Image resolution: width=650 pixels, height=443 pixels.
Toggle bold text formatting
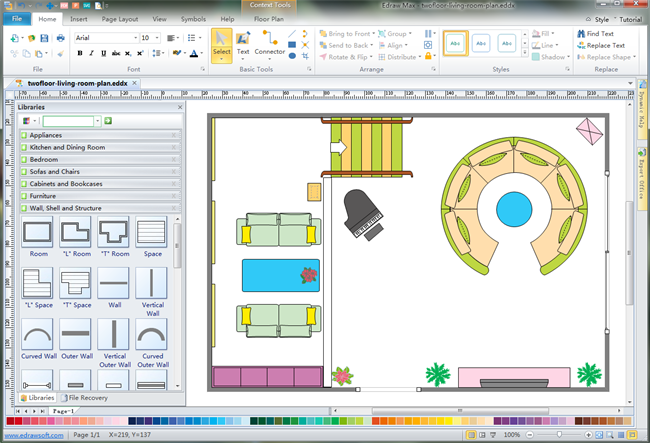pyautogui.click(x=79, y=53)
